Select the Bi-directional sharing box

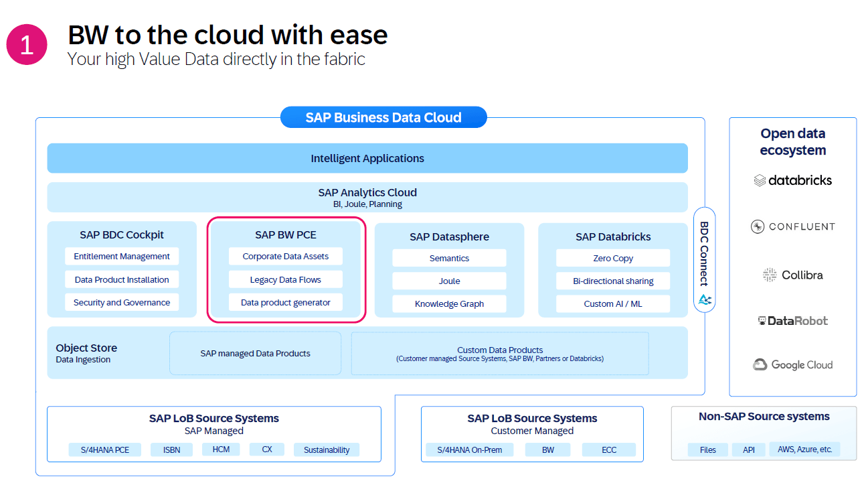pos(612,281)
